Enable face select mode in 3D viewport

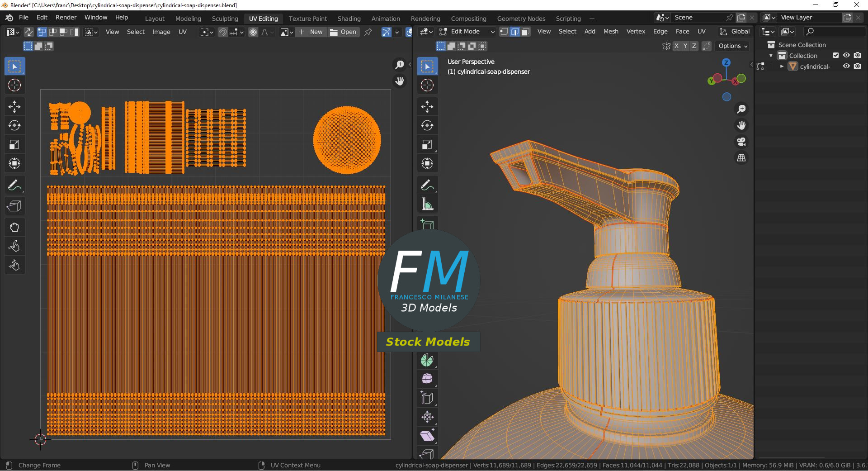(x=525, y=32)
